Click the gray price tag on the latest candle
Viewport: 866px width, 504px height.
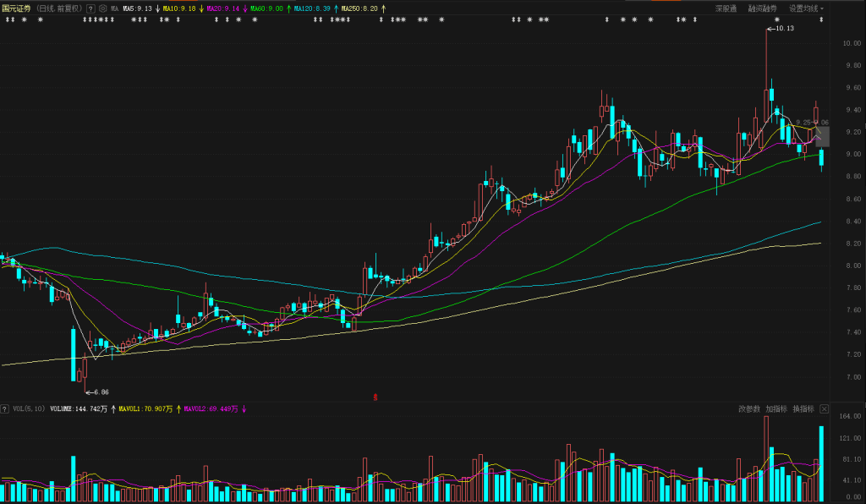(x=822, y=135)
